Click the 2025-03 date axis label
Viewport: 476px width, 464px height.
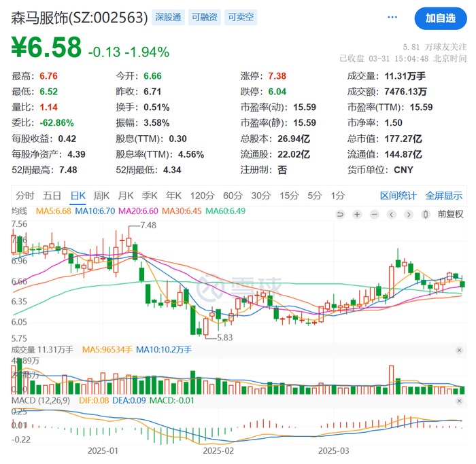pos(334,451)
